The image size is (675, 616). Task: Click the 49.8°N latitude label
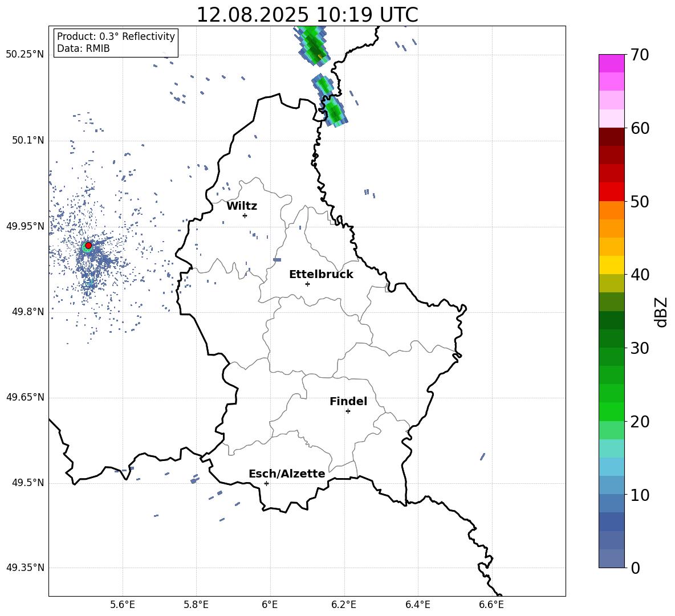coord(28,312)
